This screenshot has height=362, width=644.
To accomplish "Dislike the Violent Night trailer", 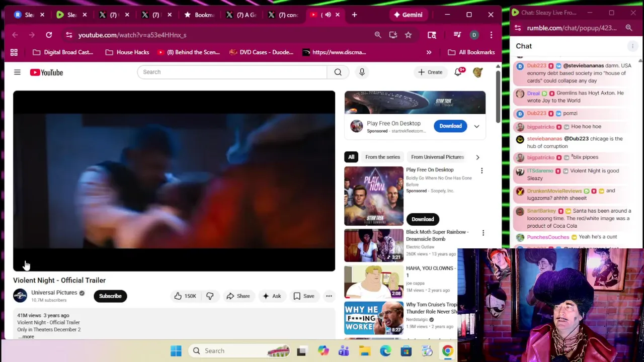I will coord(210,296).
